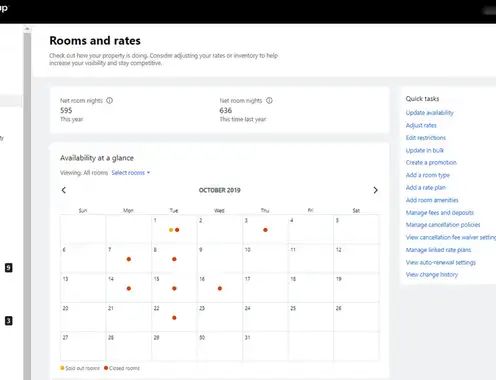Image resolution: width=496 pixels, height=380 pixels.
Task: Open the Select rooms dropdown
Action: coord(131,173)
